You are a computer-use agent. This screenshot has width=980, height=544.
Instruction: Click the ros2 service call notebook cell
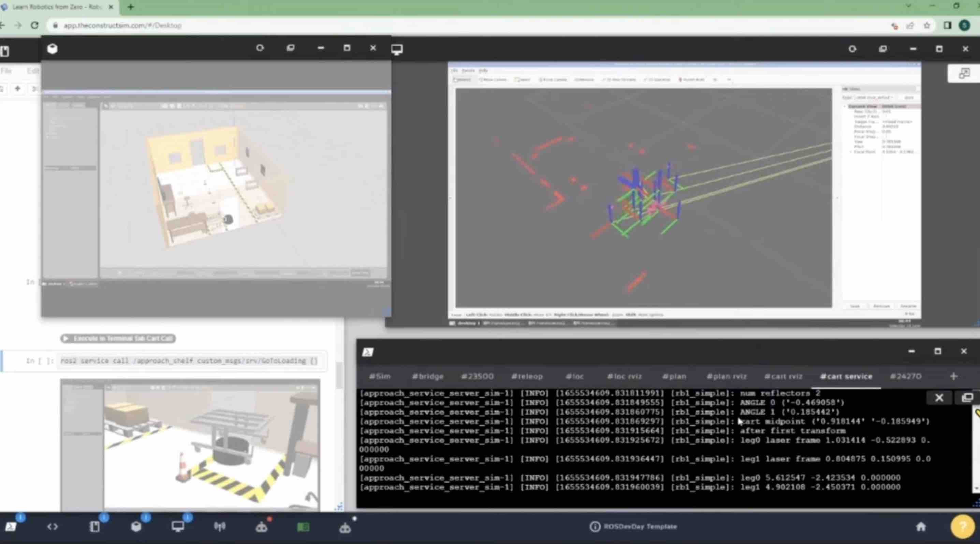tap(192, 361)
